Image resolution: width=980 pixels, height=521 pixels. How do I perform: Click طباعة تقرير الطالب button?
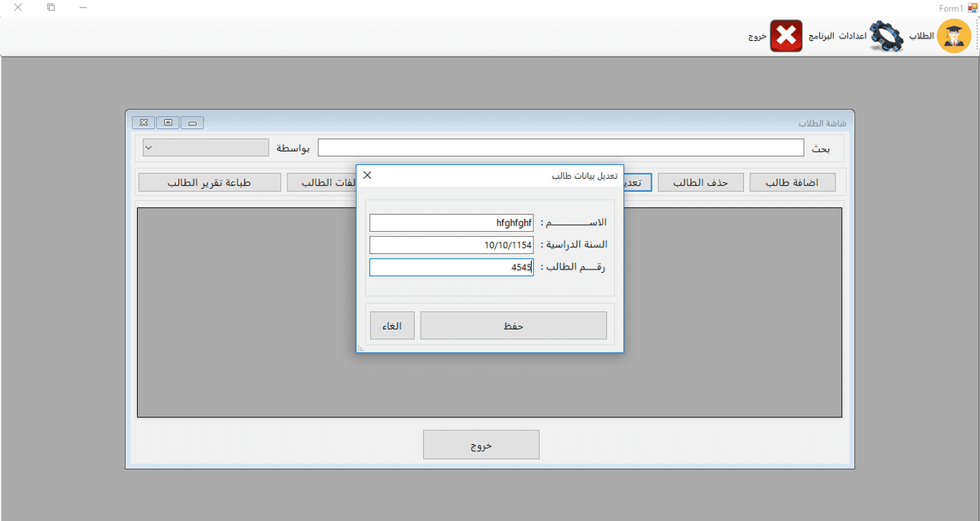[211, 182]
